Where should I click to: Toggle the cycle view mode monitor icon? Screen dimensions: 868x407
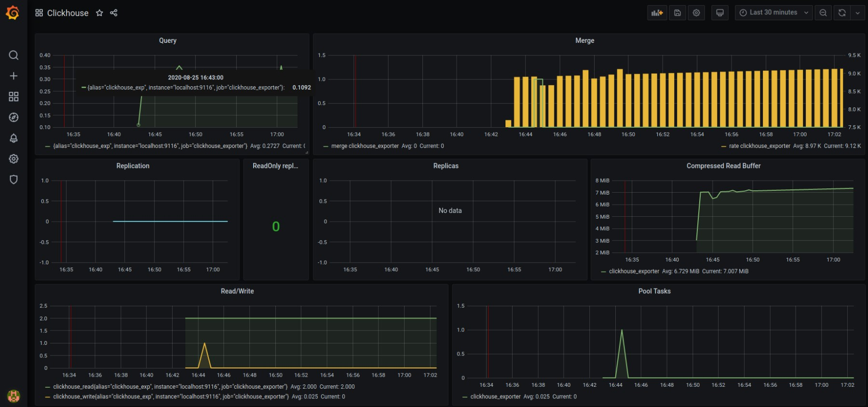point(719,13)
